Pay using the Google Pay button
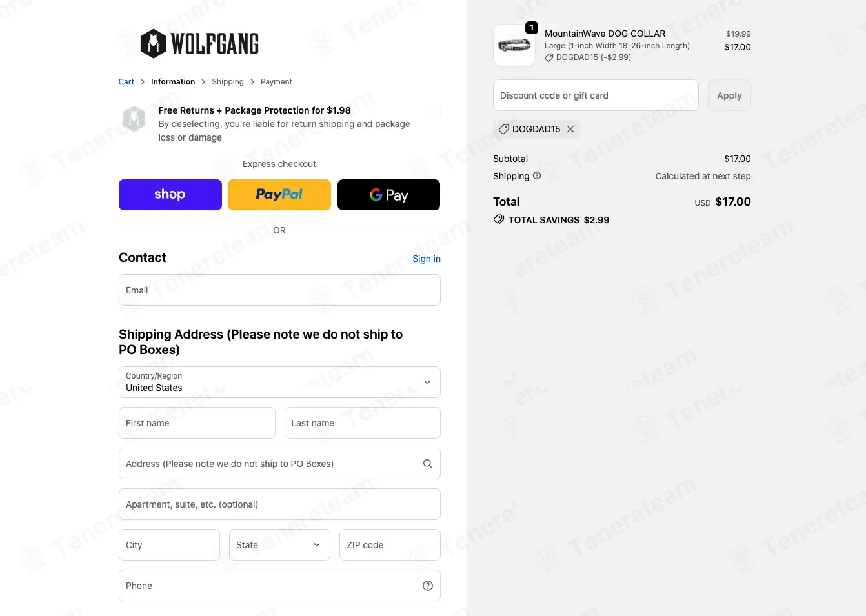This screenshot has height=616, width=866. [x=388, y=195]
